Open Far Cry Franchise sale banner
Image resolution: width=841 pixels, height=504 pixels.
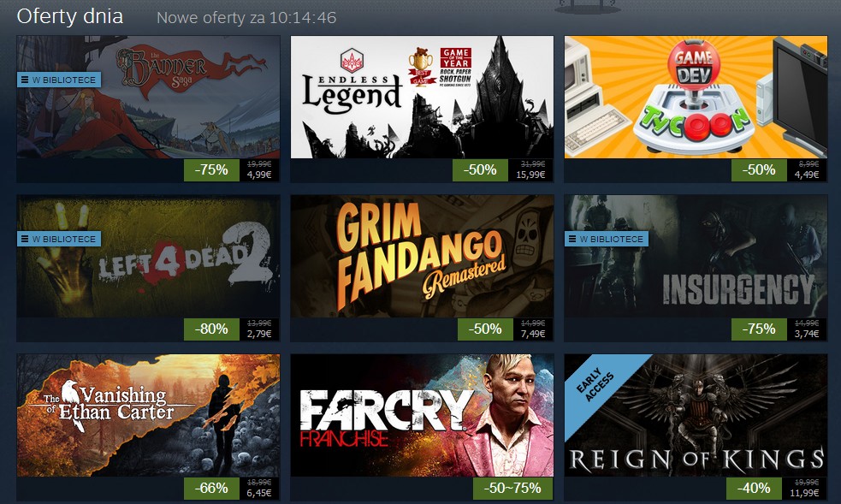[x=422, y=415]
